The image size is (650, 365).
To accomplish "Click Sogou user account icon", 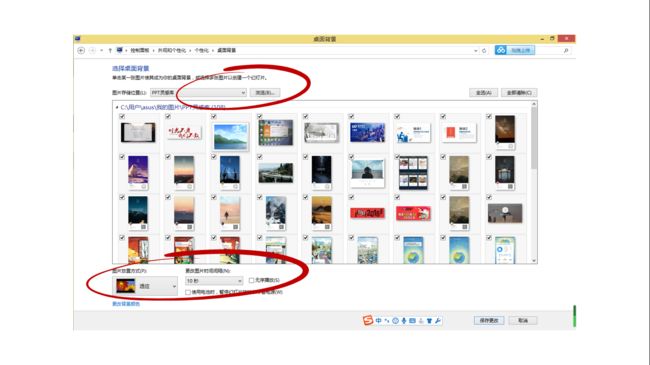I will pyautogui.click(x=421, y=321).
